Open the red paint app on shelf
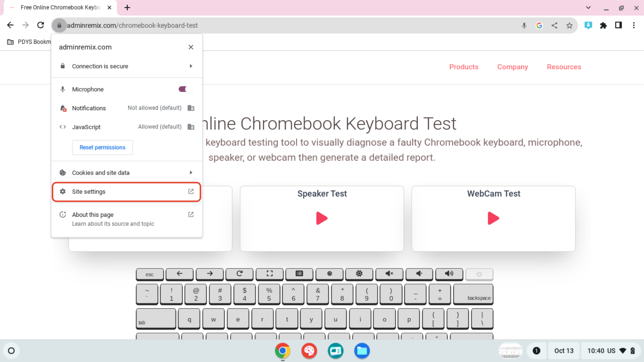Viewport: 644px width, 362px height. (309, 351)
